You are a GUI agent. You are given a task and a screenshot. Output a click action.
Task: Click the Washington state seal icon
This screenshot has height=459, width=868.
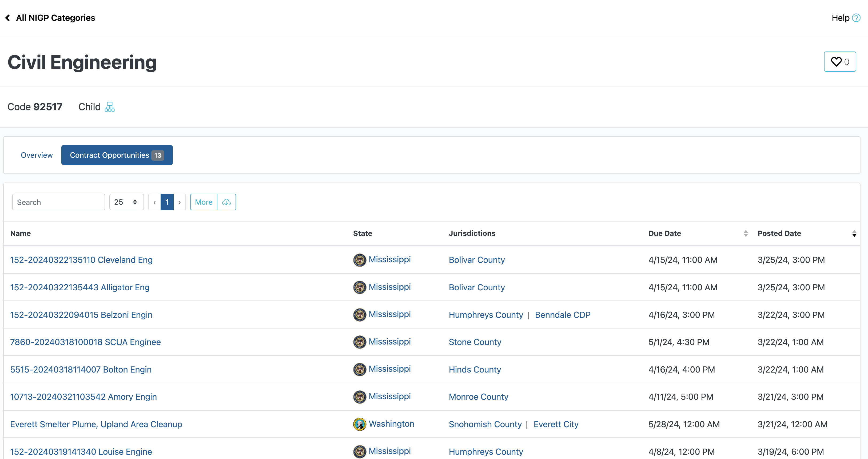pos(360,424)
